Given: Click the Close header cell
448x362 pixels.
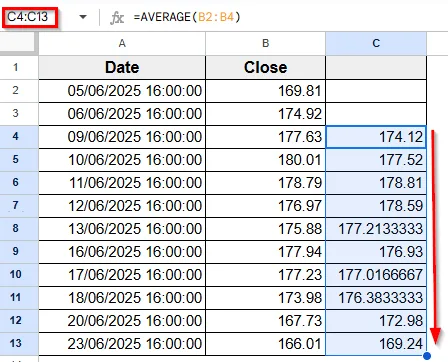Looking at the screenshot, I should (x=265, y=68).
